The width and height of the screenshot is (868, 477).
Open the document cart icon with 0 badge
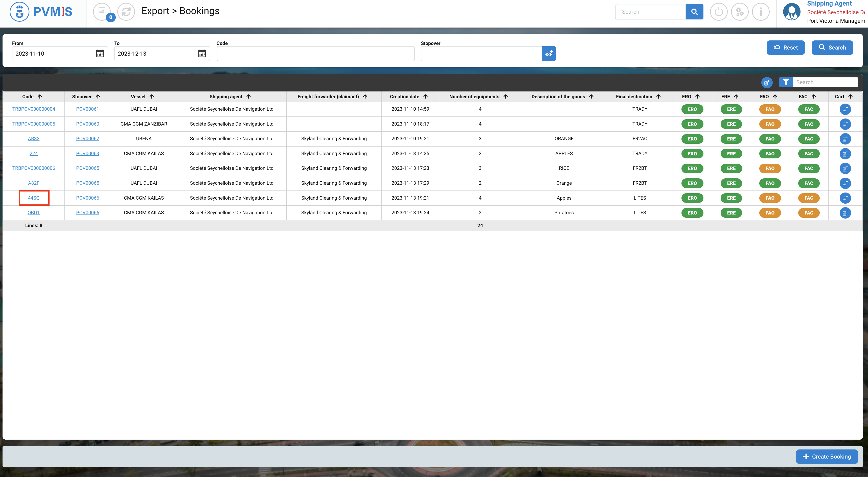point(102,12)
